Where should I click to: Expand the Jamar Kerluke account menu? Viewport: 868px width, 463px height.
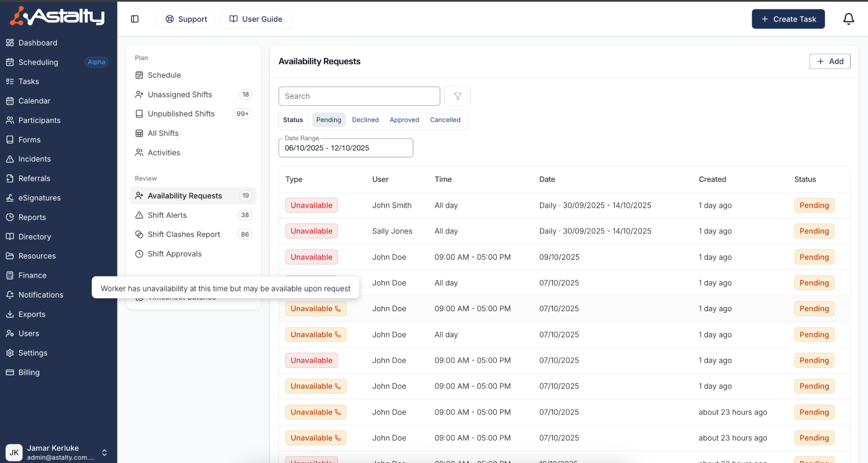[x=104, y=452]
